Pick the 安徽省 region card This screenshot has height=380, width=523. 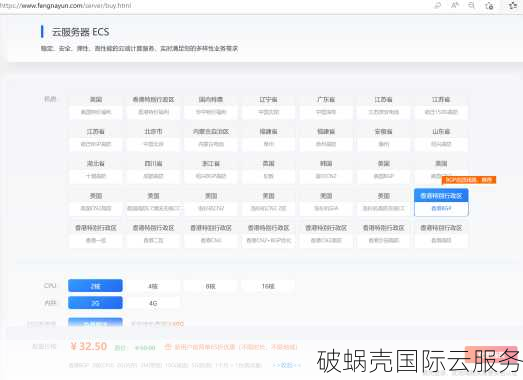(384, 138)
